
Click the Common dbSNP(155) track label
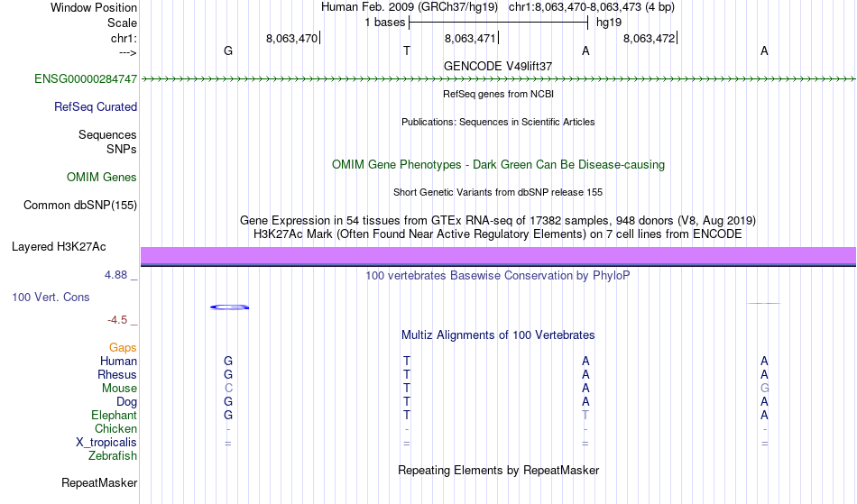coord(79,206)
